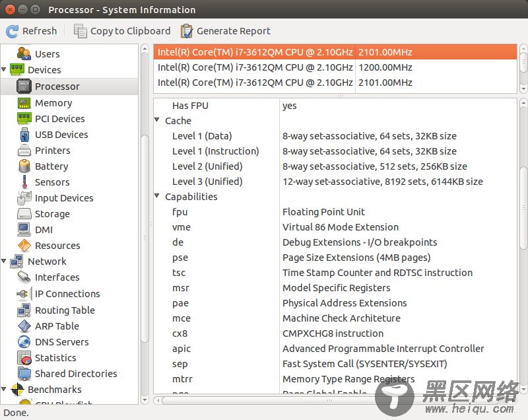Select the highlighted 2101.00MHz first CPU row
The image size is (528, 420).
tap(335, 52)
